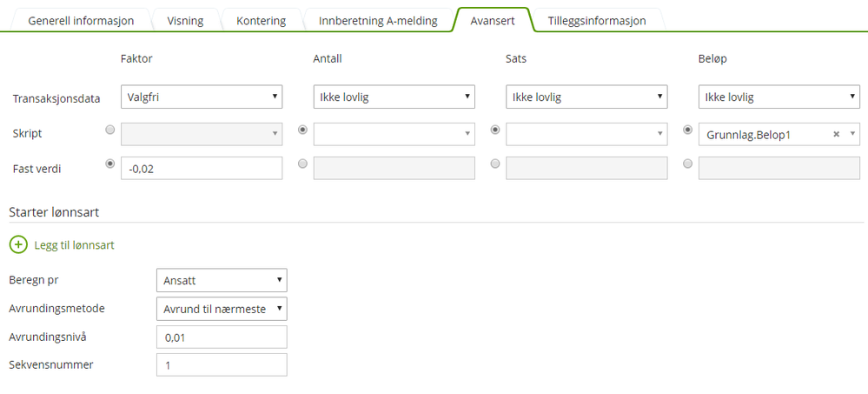Select the Fast verdi radio button for Antall
868x394 pixels.
[x=302, y=164]
